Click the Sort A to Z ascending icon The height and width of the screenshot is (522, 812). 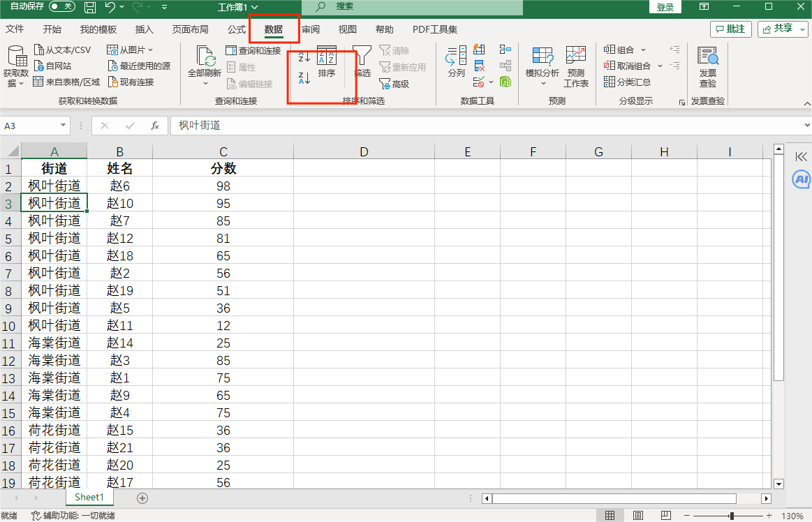(304, 57)
